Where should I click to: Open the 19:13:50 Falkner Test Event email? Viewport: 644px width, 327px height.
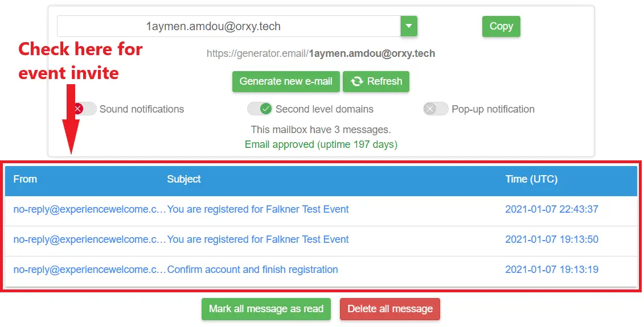click(x=257, y=239)
